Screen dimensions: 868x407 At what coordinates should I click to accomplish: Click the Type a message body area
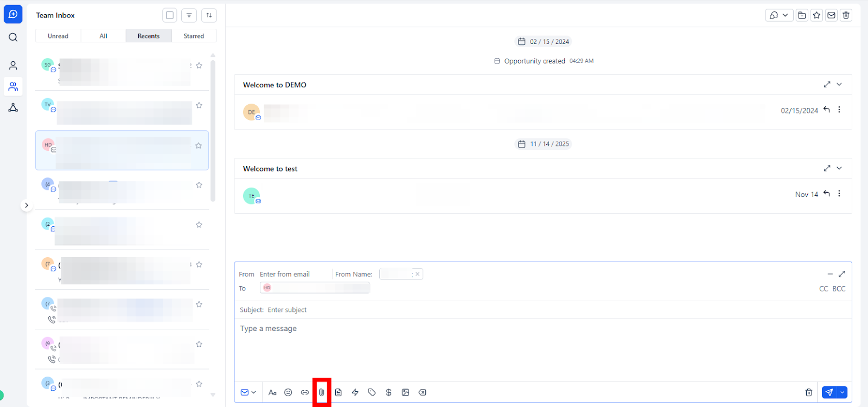(x=543, y=349)
